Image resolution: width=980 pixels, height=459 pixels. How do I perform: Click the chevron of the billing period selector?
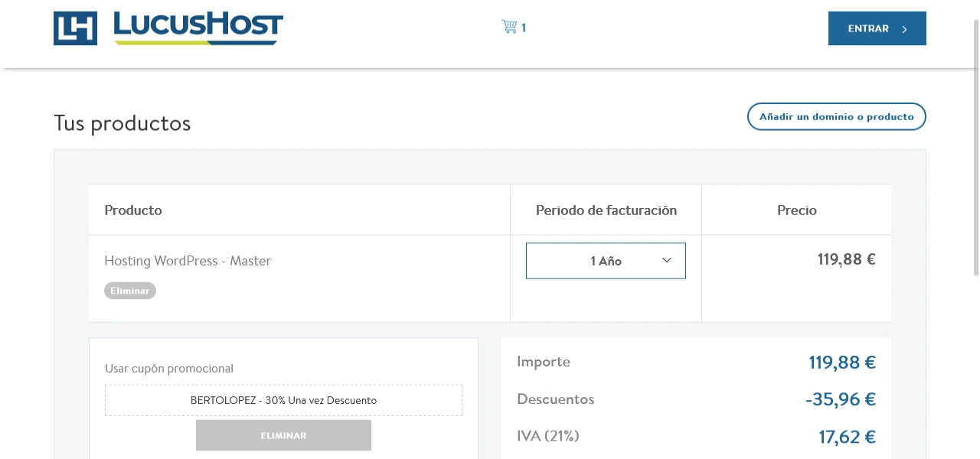(x=666, y=260)
